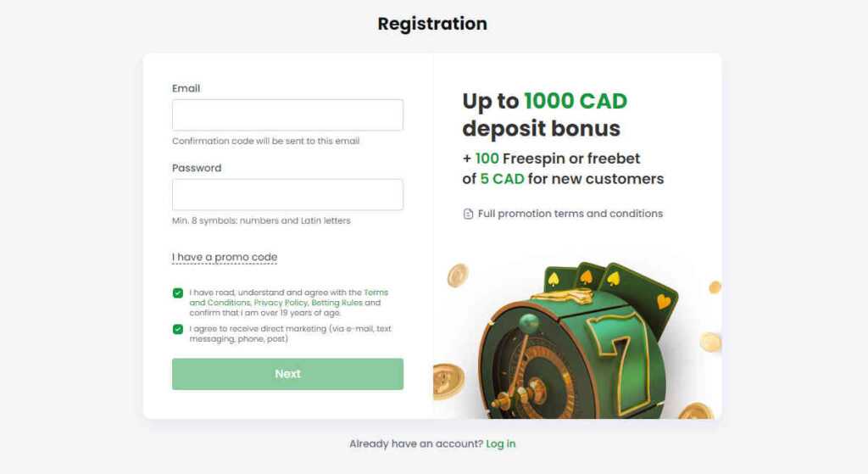Focus the Password input field
This screenshot has height=474, width=868.
pyautogui.click(x=287, y=194)
